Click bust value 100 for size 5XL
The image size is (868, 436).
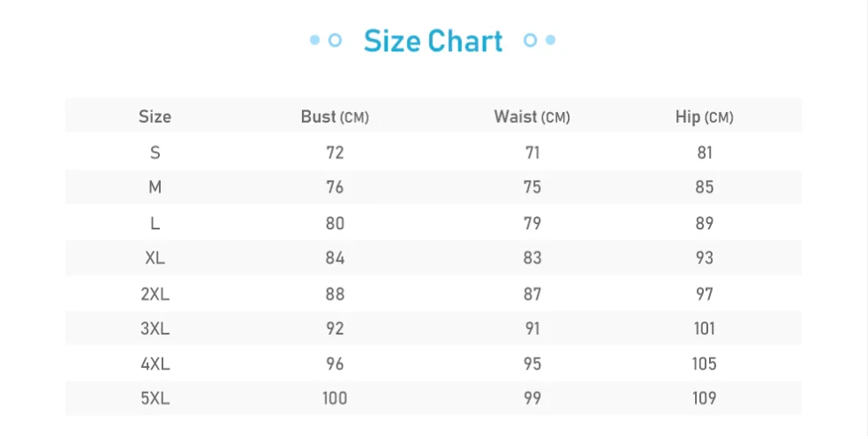pyautogui.click(x=335, y=398)
